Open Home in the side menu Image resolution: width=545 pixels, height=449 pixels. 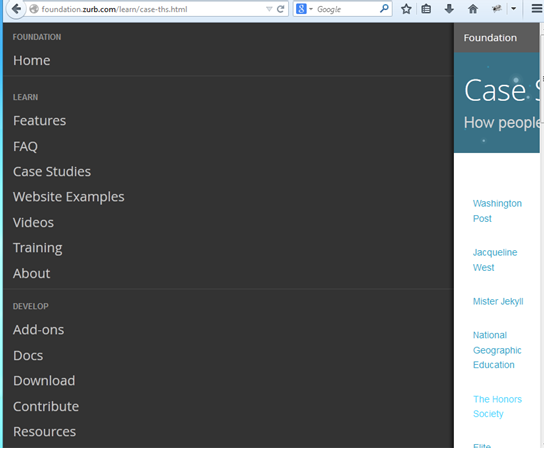(x=32, y=60)
